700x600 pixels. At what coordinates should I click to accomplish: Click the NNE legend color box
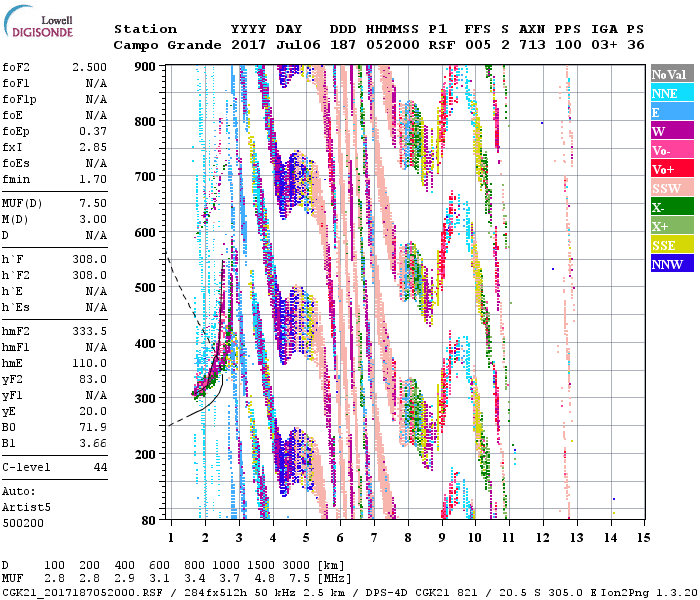[x=672, y=93]
